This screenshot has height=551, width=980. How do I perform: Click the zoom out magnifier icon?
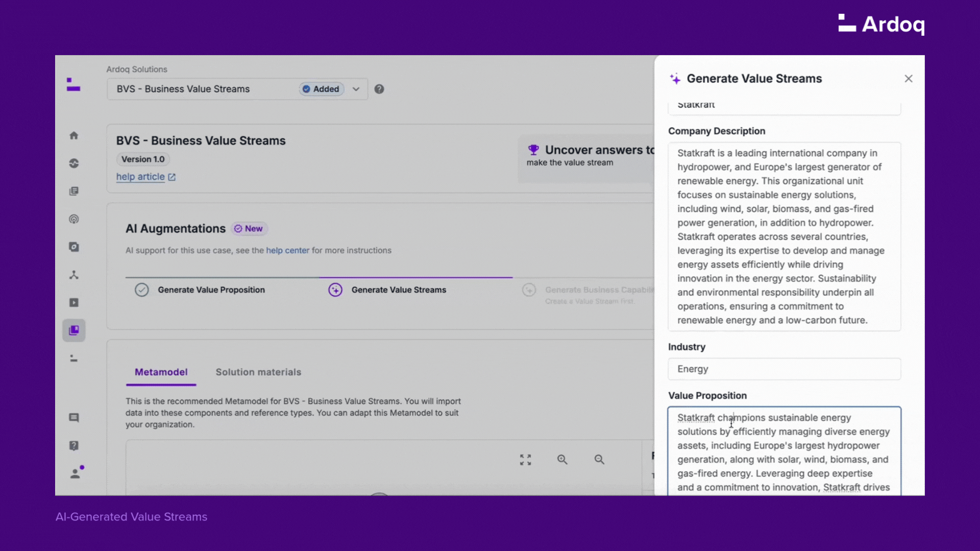(599, 460)
